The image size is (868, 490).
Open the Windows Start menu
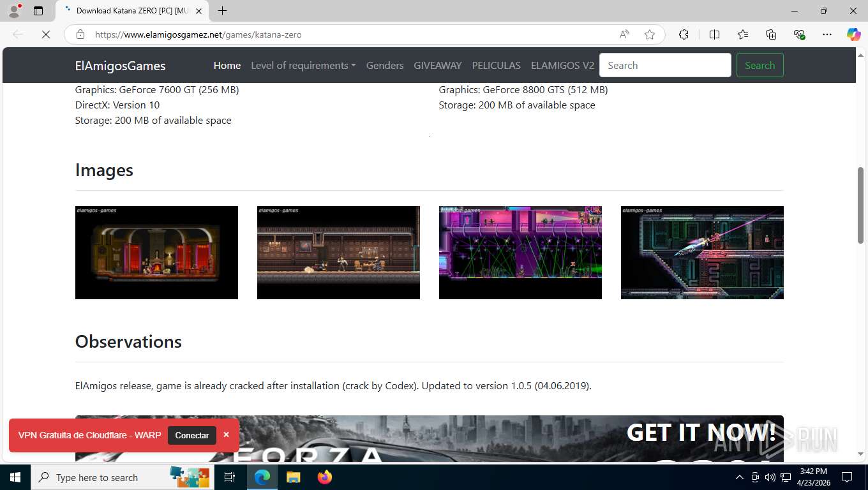[15, 477]
